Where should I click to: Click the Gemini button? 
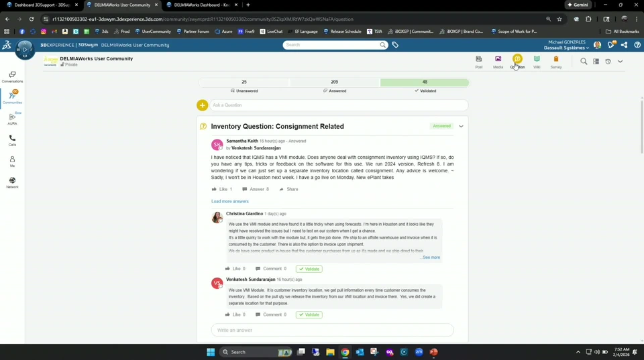pos(578,5)
